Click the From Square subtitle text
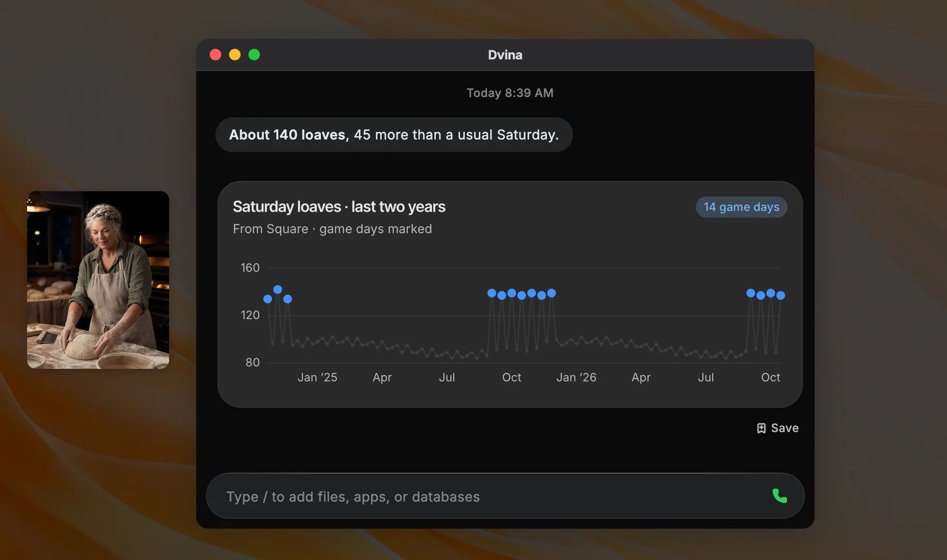947x560 pixels. pos(332,229)
